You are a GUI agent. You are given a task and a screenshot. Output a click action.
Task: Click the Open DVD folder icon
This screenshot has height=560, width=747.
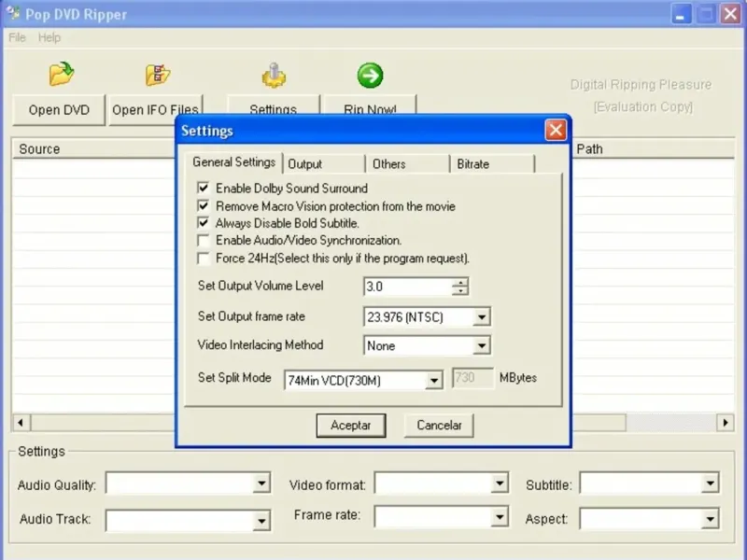coord(62,75)
